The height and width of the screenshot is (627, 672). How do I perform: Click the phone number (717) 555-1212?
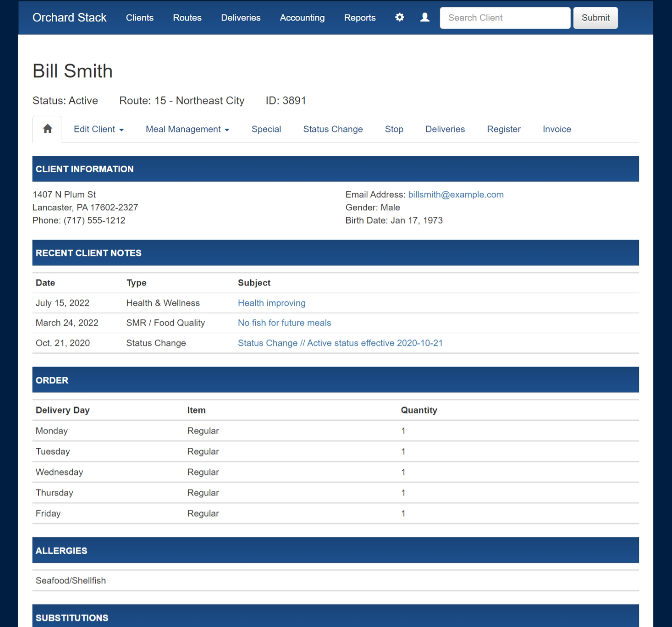94,221
